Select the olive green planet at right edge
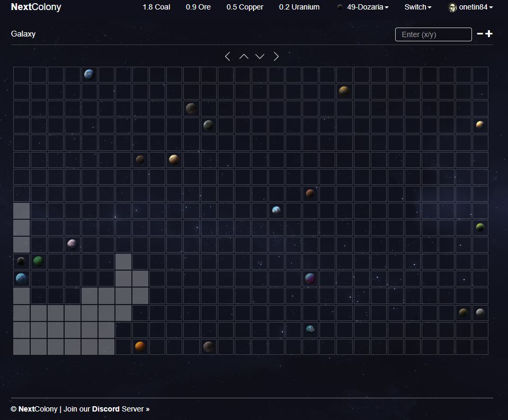This screenshot has height=420, width=508. (x=480, y=227)
